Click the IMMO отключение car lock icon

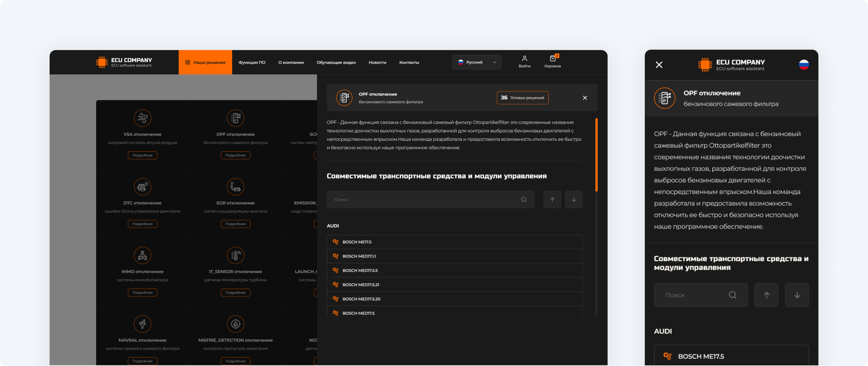click(143, 256)
